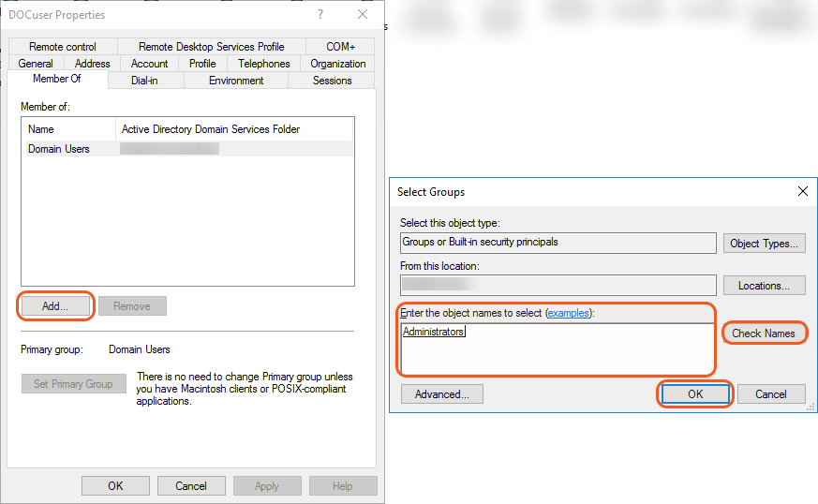The image size is (818, 504).
Task: Open the Organization tab
Action: pos(338,64)
